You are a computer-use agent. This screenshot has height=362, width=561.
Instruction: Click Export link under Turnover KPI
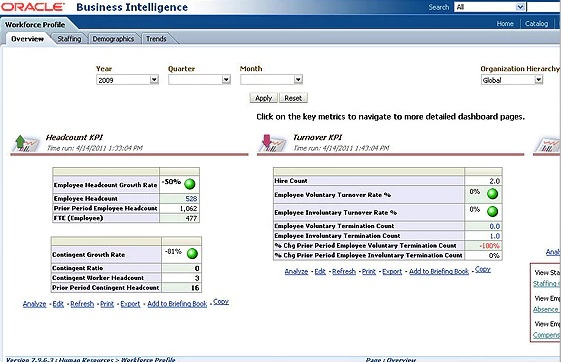[x=392, y=272]
